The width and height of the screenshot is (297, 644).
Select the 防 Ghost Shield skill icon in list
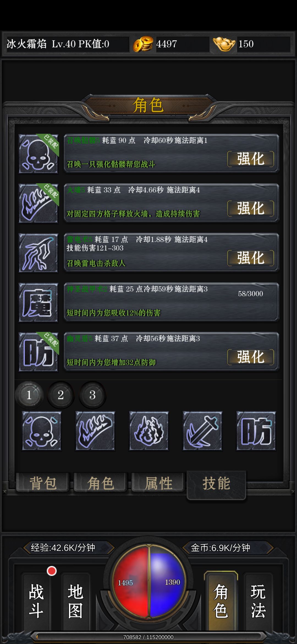(38, 352)
